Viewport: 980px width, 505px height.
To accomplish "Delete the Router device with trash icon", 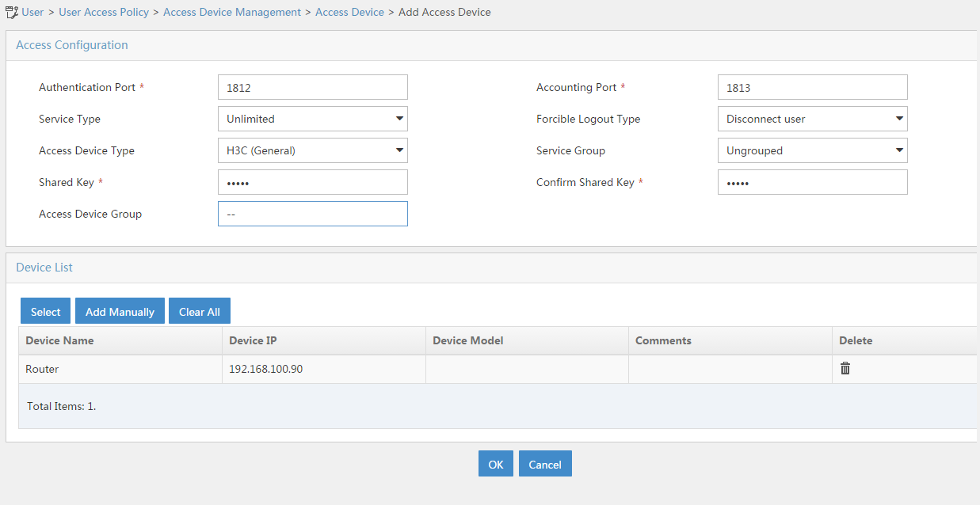I will 845,368.
